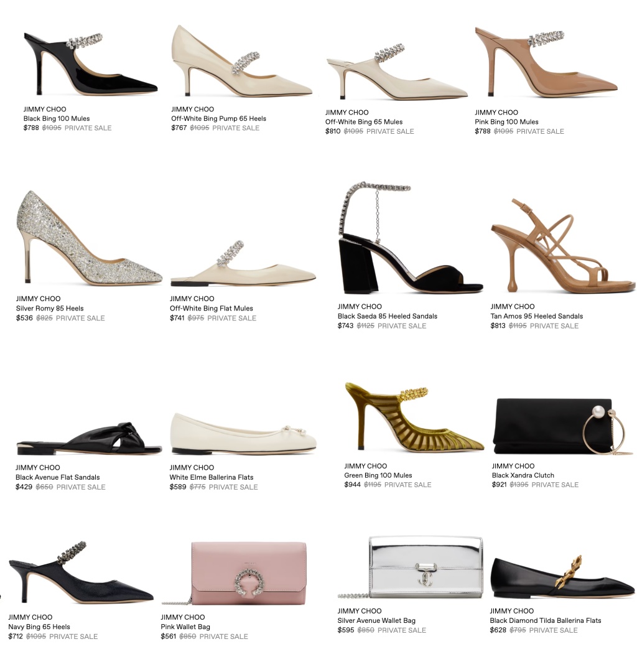Open the Navy Bing 65 Heels shoe photo
This screenshot has height=672, width=637.
81,572
